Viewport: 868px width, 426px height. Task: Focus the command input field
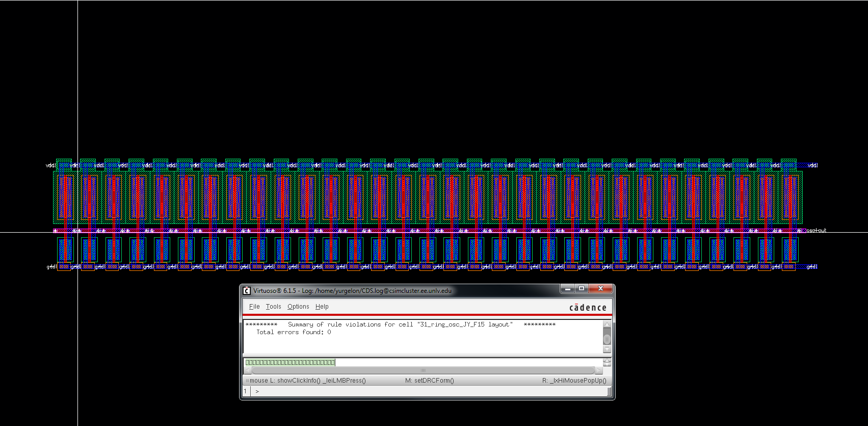pos(423,362)
